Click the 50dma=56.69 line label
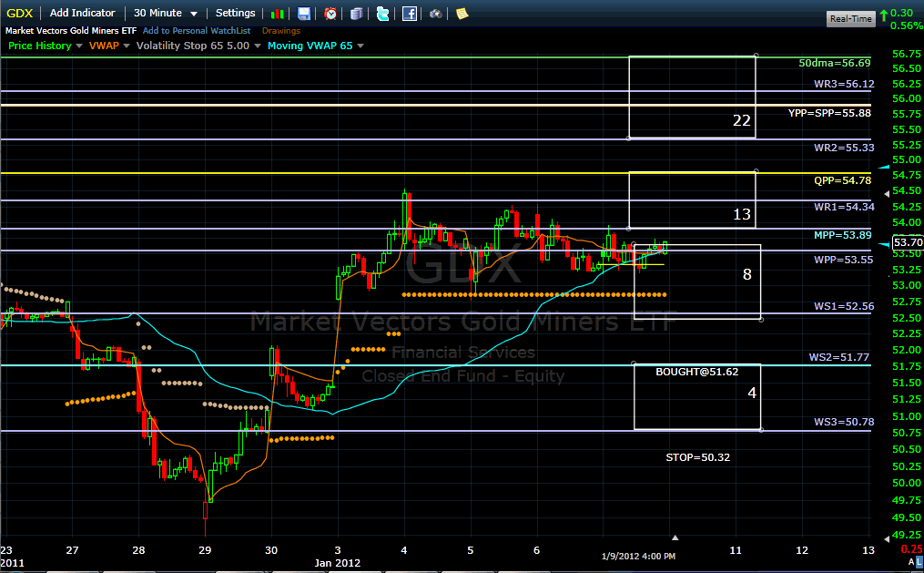 (x=835, y=63)
